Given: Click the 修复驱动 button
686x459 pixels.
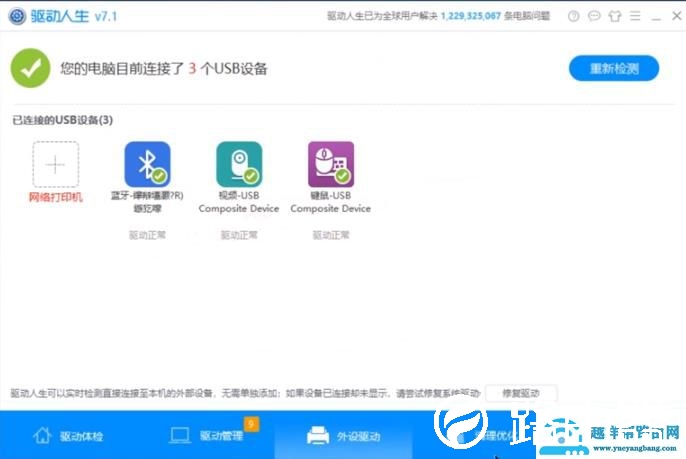Looking at the screenshot, I should point(521,393).
